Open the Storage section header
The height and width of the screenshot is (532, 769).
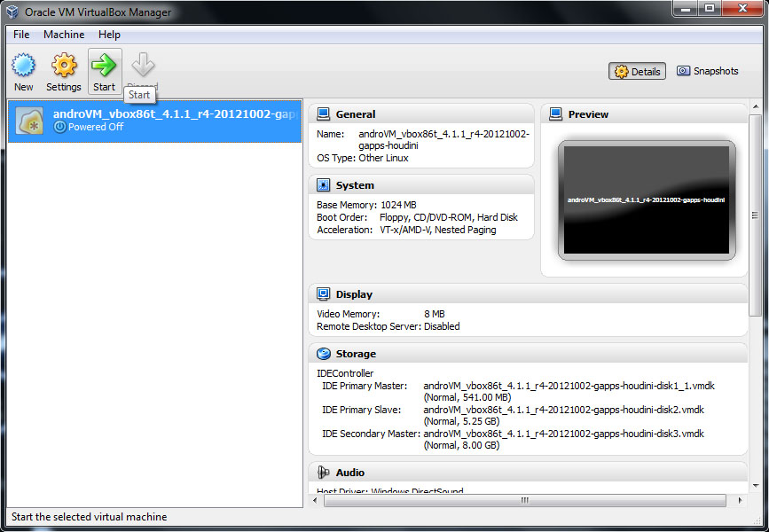click(528, 354)
